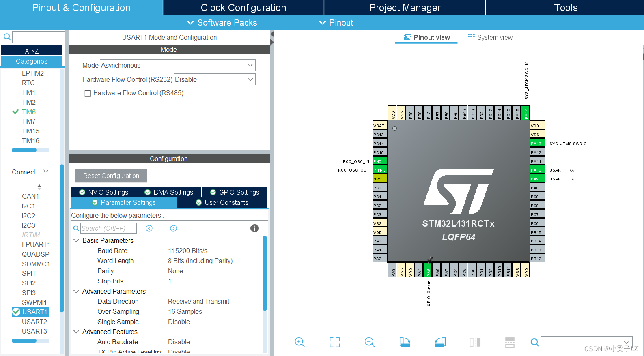
Task: Select pin PA13 on chip
Action: click(x=537, y=144)
